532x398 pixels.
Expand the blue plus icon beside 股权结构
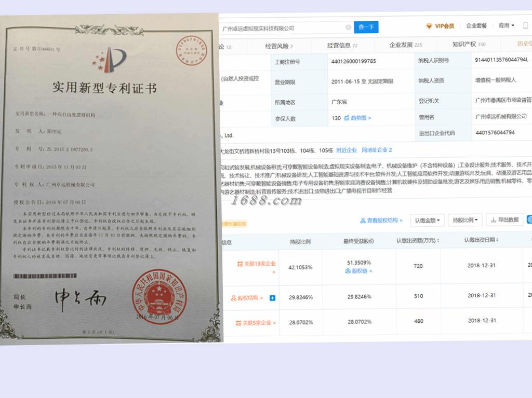tap(272, 298)
